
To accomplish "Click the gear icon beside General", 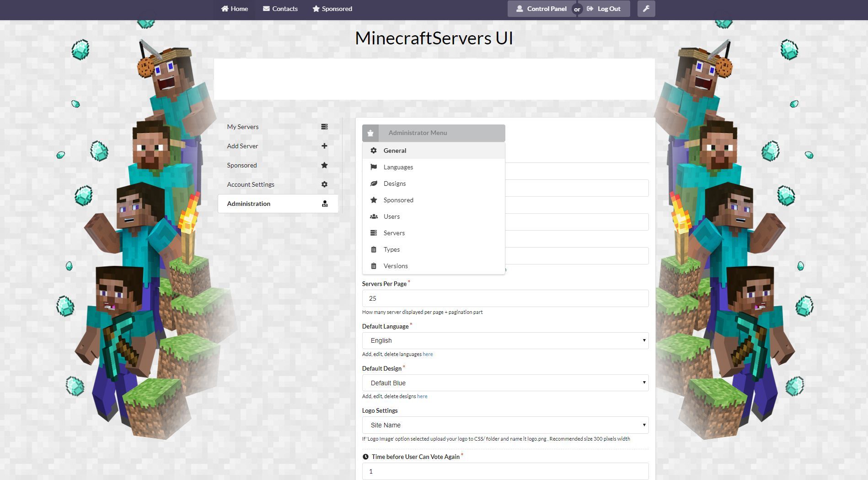I will [x=374, y=151].
